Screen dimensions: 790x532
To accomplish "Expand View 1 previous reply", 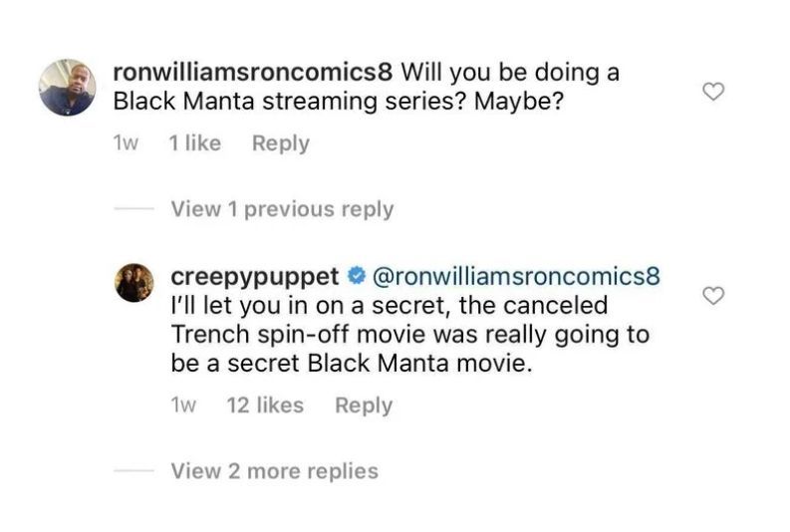I will (282, 209).
